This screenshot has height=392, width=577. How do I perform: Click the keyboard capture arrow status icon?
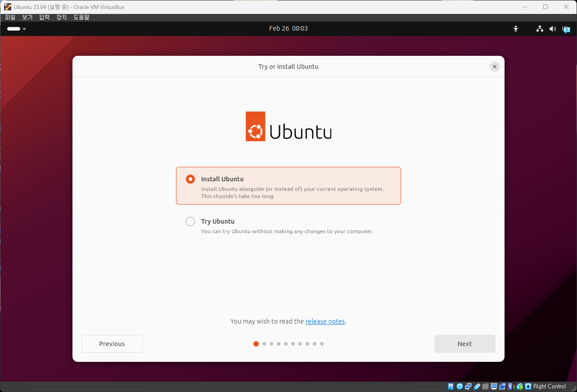click(x=528, y=386)
